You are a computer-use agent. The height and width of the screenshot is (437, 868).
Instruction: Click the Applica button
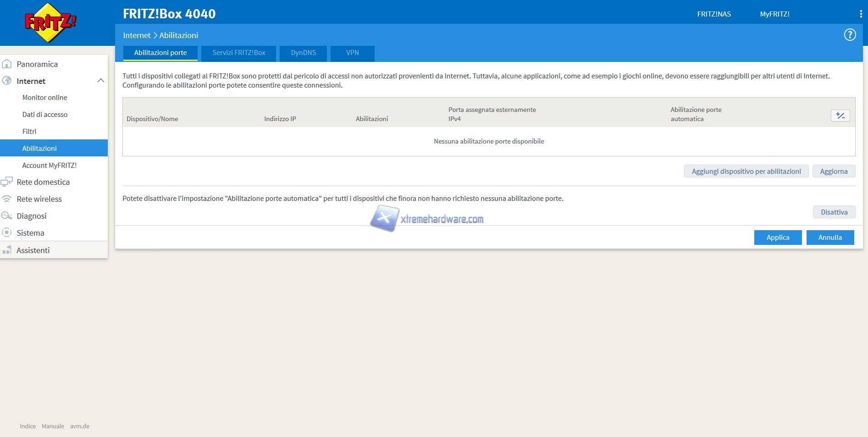(778, 238)
